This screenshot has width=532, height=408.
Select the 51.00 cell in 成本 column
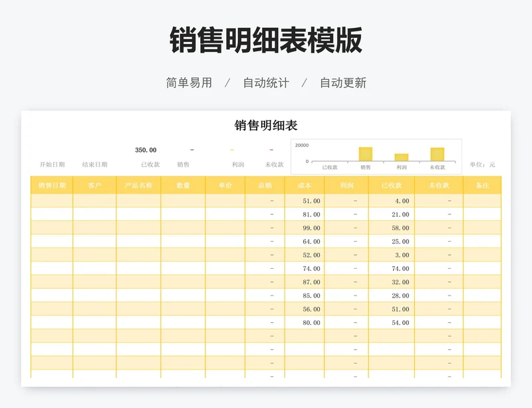305,201
